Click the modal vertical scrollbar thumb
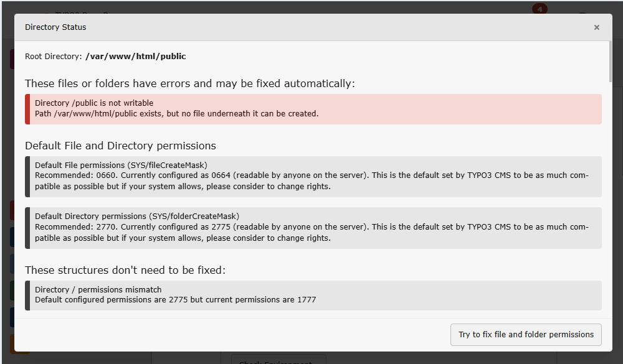 tap(610, 62)
